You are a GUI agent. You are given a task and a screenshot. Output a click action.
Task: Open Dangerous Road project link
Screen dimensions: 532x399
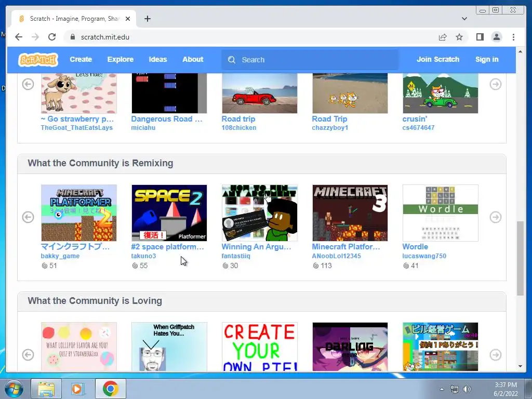167,119
